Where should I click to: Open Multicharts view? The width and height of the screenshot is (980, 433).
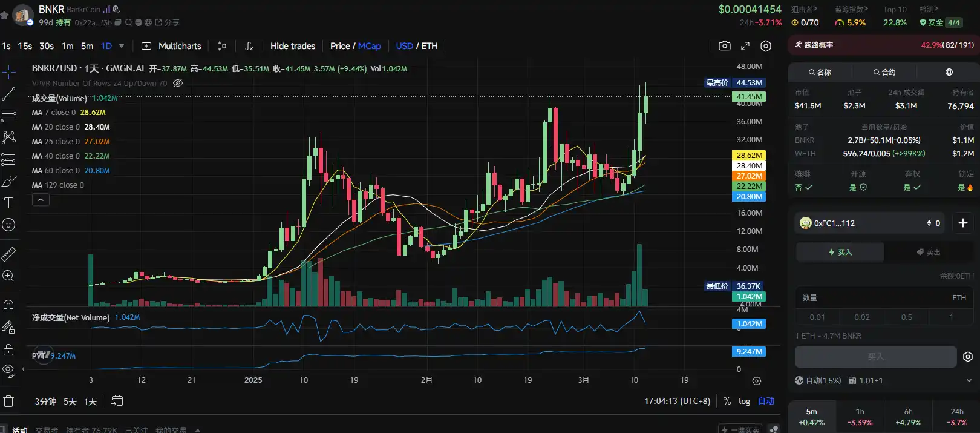click(x=172, y=46)
